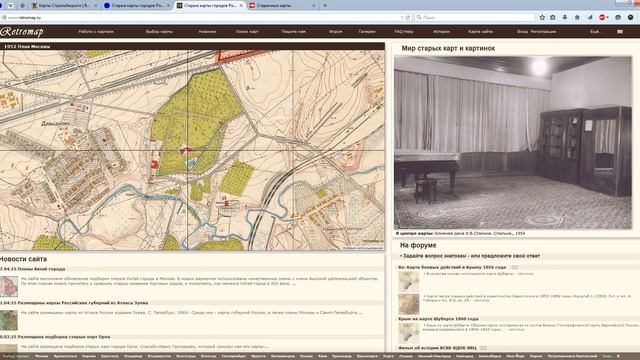Open the envelope mail icon in the site navbar
The height and width of the screenshot is (360, 640).
point(620,31)
